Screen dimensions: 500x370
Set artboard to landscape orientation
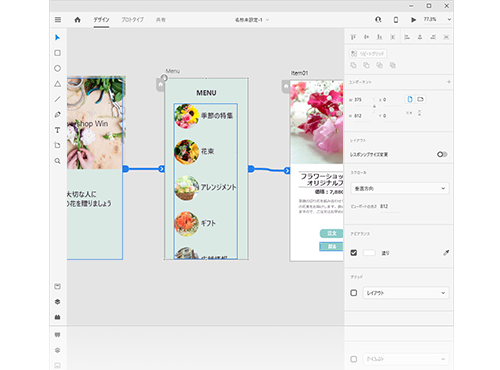pos(421,99)
